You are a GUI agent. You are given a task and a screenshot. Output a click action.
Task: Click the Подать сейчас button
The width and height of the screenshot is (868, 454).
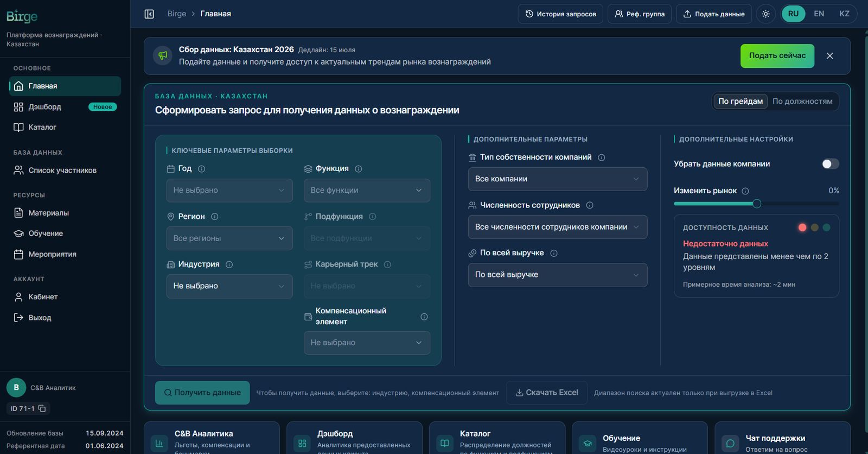tap(777, 56)
